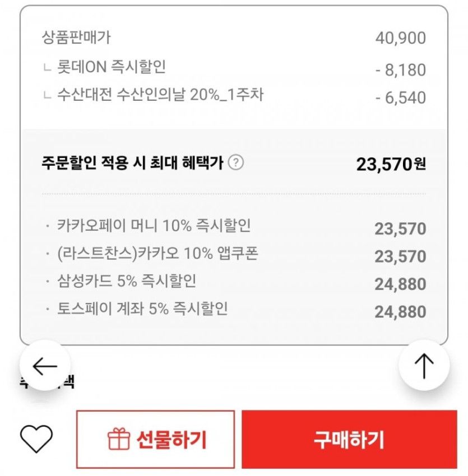Click the -8,180 discount amount
Screen dimensions: 468x476
400,71
